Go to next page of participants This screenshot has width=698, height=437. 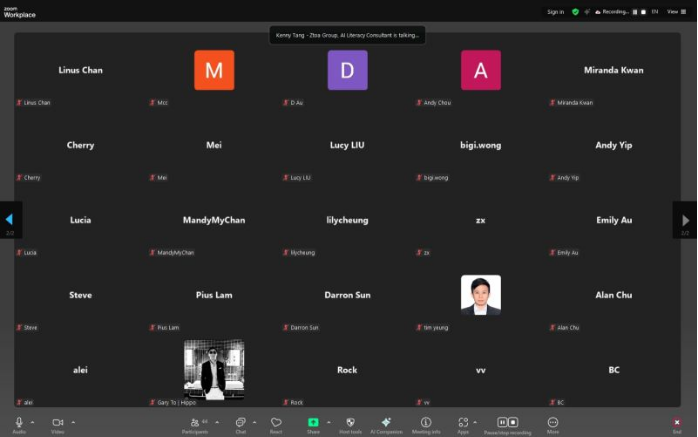pos(685,220)
